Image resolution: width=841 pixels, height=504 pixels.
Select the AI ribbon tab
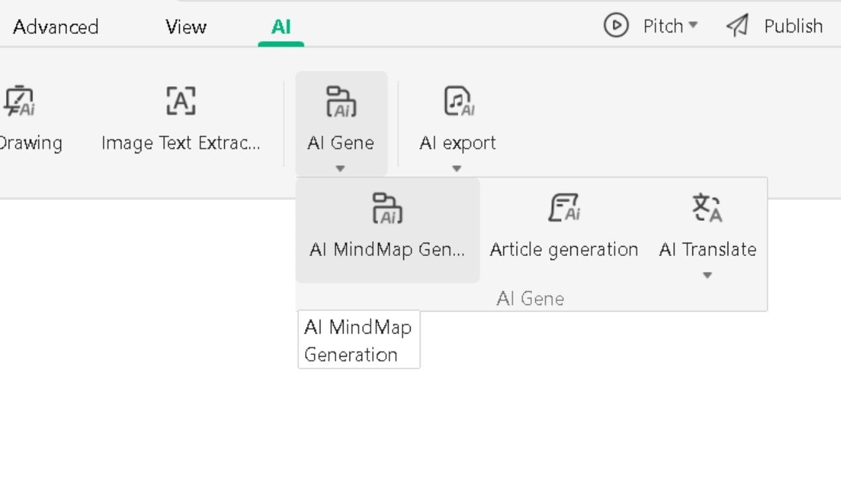click(281, 27)
